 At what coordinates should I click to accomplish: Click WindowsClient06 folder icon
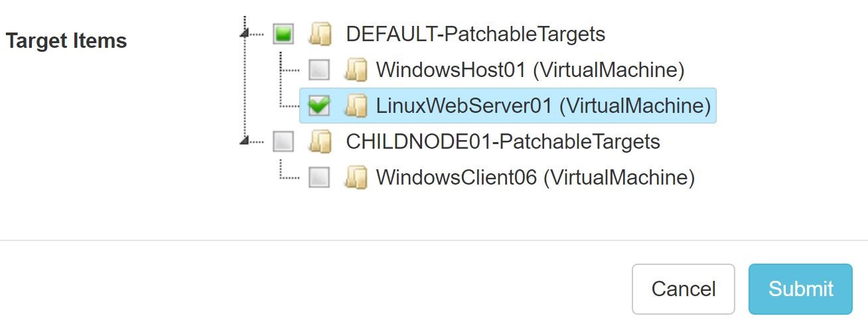pos(356,177)
